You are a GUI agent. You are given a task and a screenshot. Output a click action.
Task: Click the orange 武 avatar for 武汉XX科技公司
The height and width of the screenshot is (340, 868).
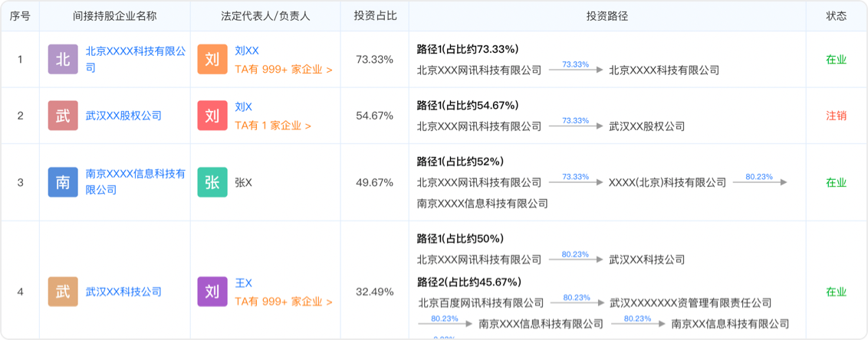pos(63,292)
